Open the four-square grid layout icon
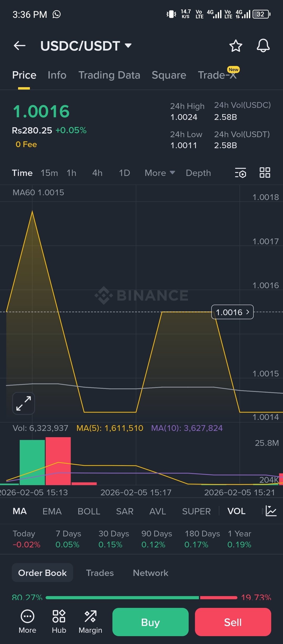The height and width of the screenshot is (644, 283). (265, 173)
